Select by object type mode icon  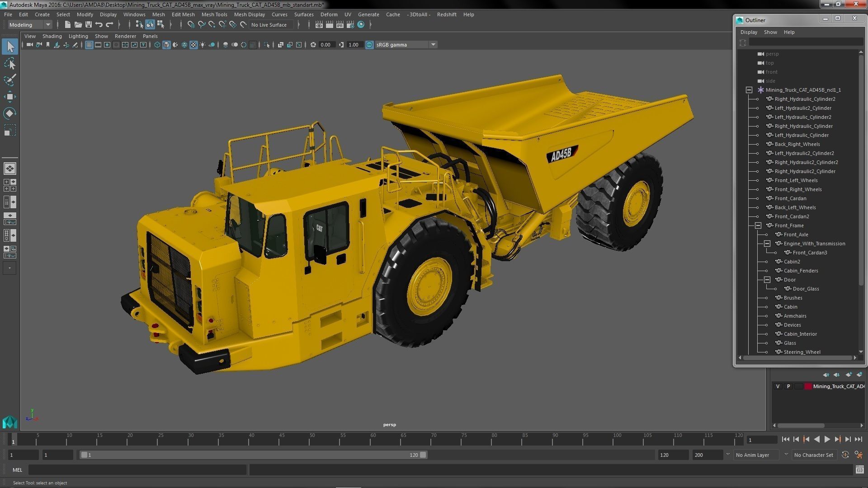150,25
